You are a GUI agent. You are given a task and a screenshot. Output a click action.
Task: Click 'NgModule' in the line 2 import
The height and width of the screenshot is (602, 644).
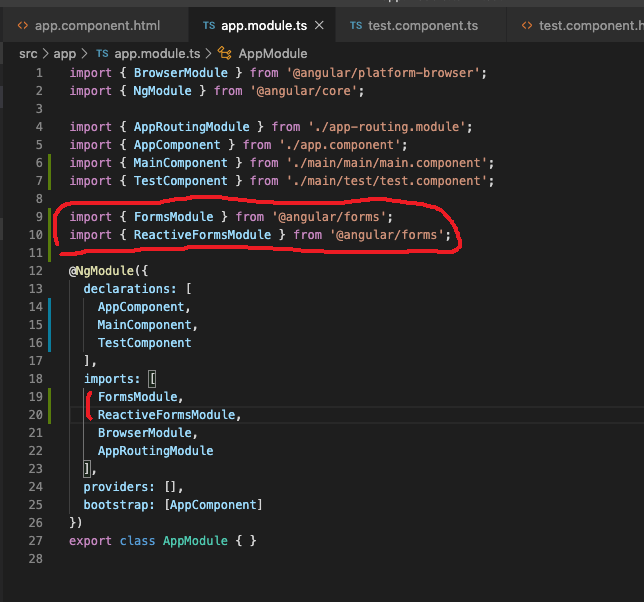[163, 91]
